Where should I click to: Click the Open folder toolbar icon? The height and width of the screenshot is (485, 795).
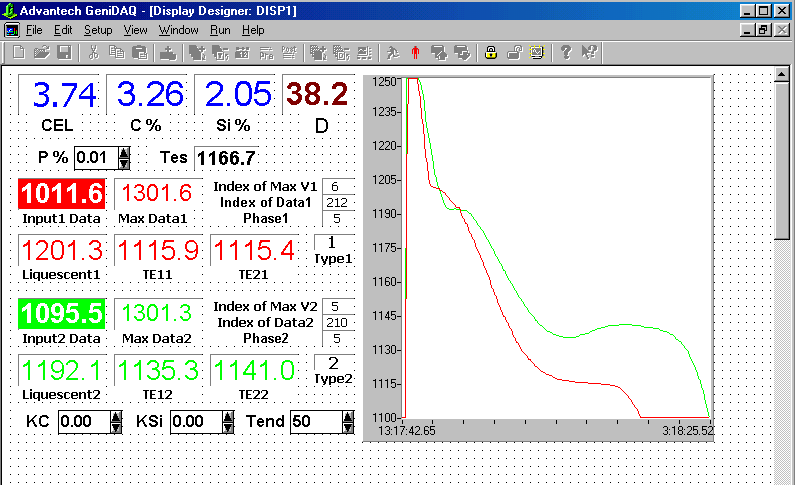42,52
